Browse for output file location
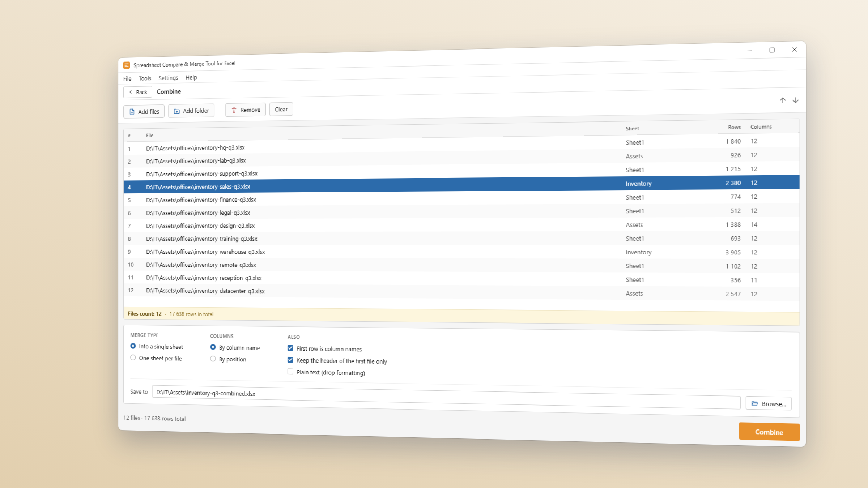The height and width of the screenshot is (488, 868). [769, 404]
